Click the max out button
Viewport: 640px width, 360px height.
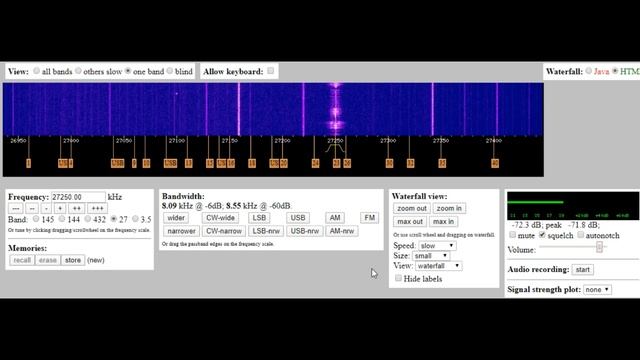click(x=410, y=222)
